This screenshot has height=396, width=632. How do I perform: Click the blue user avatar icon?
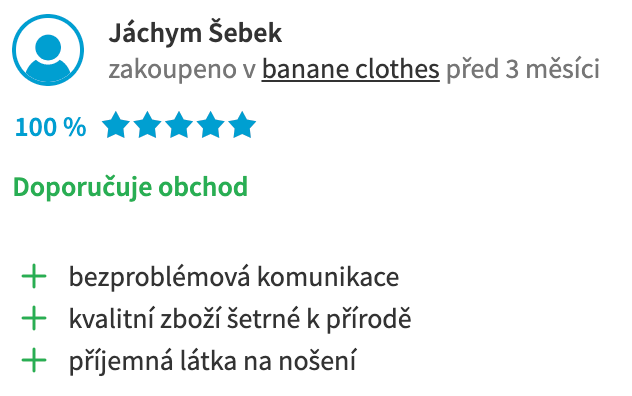(48, 50)
